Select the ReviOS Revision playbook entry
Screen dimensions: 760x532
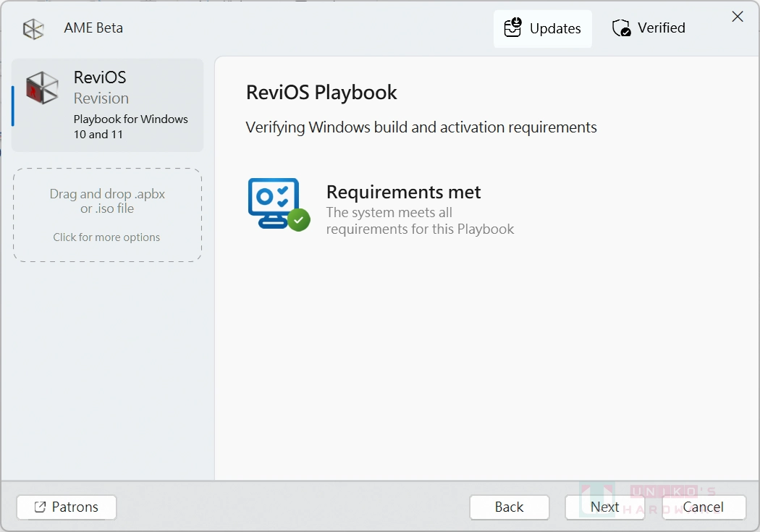point(107,105)
